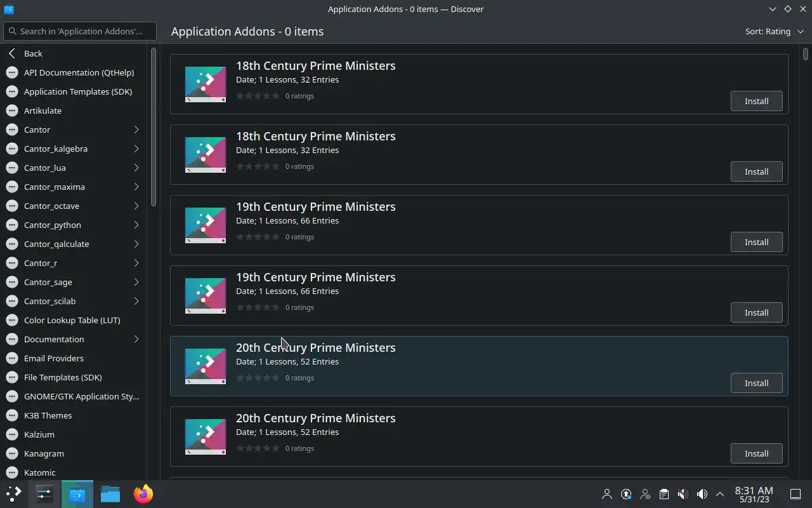The image size is (812, 508).
Task: Open the first 19th Century Prime Ministers thumbnail
Action: pos(206,225)
